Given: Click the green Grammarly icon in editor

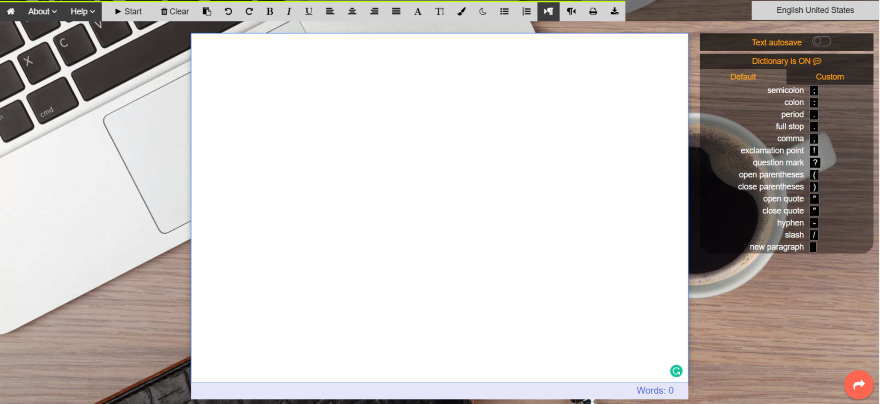Looking at the screenshot, I should tap(676, 371).
